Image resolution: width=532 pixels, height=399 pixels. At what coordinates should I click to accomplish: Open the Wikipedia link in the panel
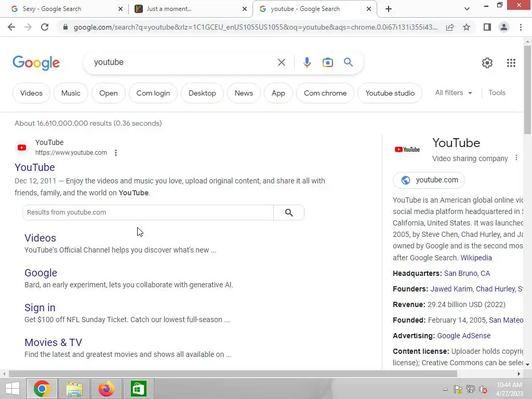click(476, 258)
